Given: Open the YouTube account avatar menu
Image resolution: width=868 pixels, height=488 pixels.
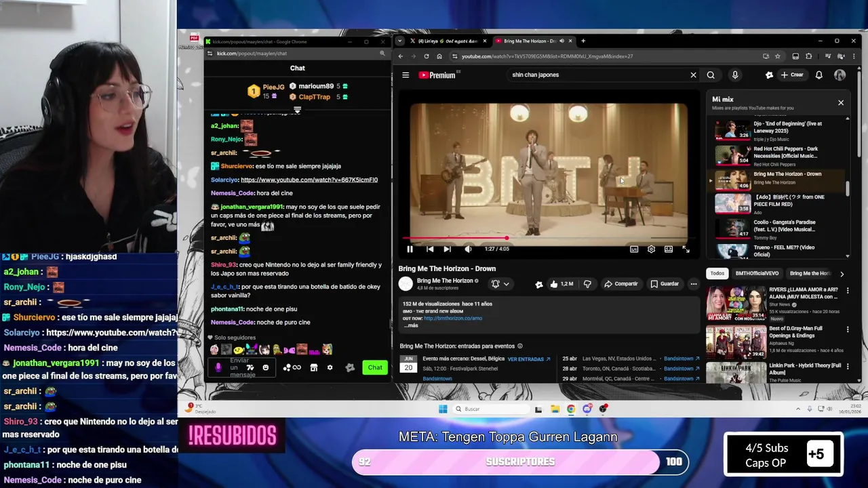Looking at the screenshot, I should 840,75.
